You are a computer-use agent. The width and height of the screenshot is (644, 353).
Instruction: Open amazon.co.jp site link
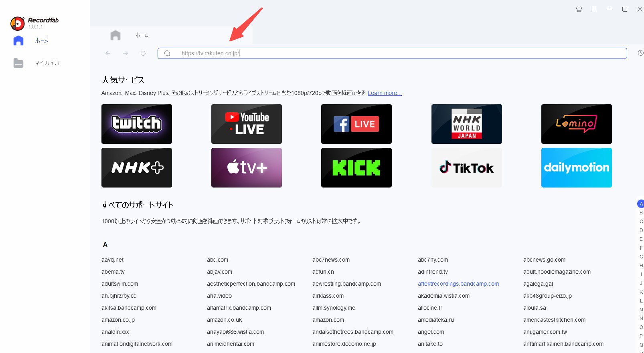118,320
